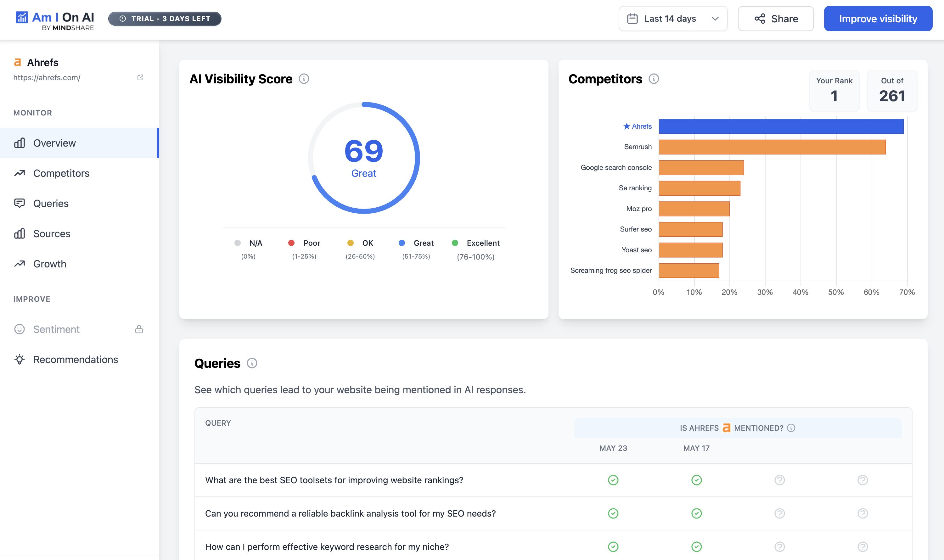Image resolution: width=944 pixels, height=560 pixels.
Task: Select the Sources icon in the sidebar
Action: pos(20,233)
